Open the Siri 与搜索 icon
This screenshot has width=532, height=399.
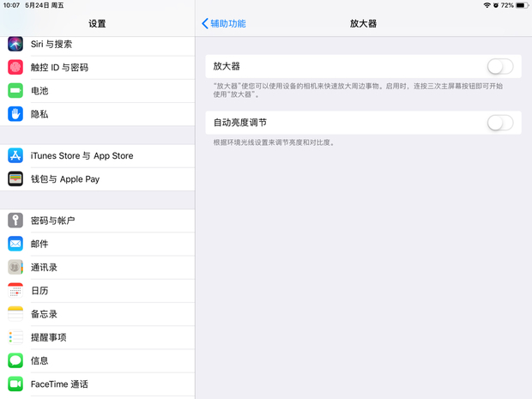15,44
